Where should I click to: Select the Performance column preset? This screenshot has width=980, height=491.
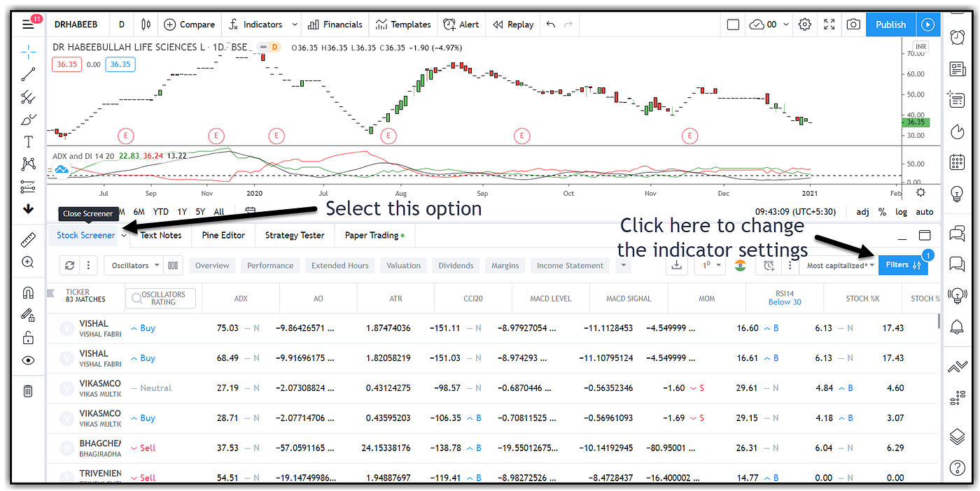point(270,266)
